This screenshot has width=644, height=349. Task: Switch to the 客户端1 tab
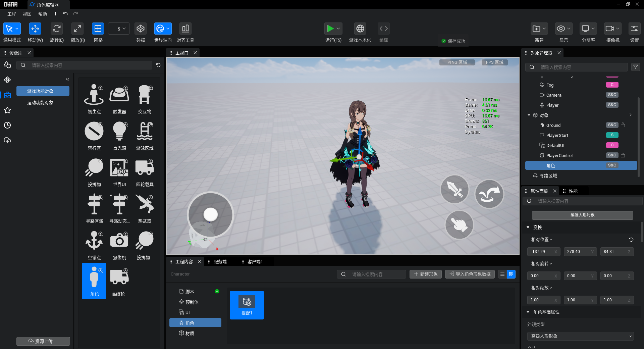255,262
